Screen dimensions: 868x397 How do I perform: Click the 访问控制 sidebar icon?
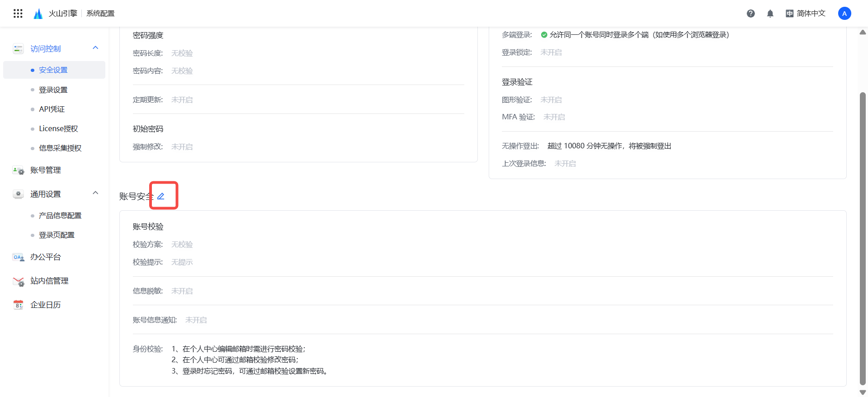pos(18,49)
